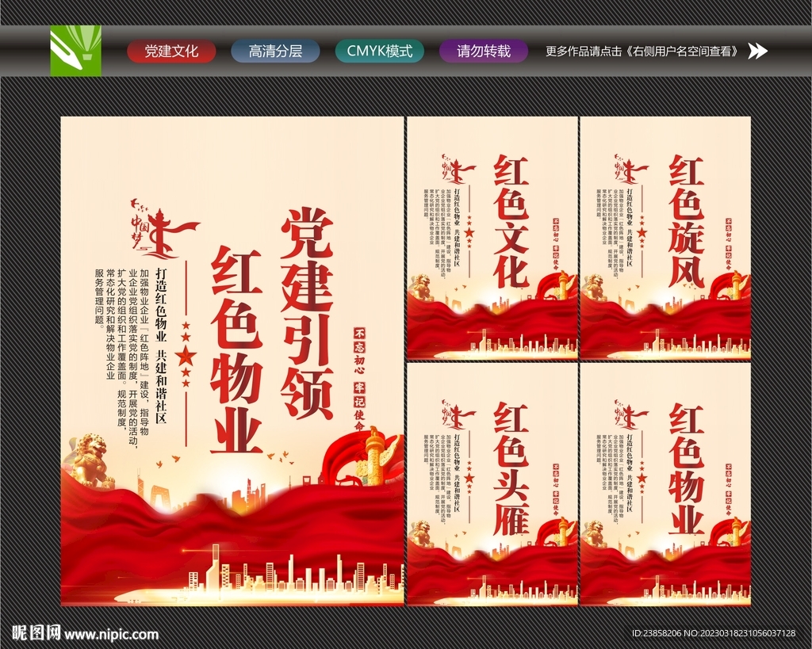Screen dimensions: 812x649
Task: Click the teal CMYK模式 pill button
Action: click(380, 52)
